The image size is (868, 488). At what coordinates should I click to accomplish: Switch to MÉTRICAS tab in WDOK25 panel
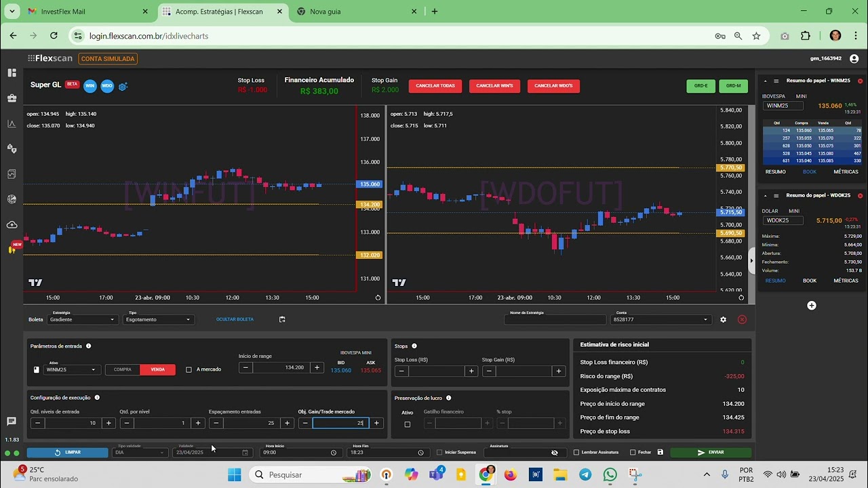(x=846, y=281)
